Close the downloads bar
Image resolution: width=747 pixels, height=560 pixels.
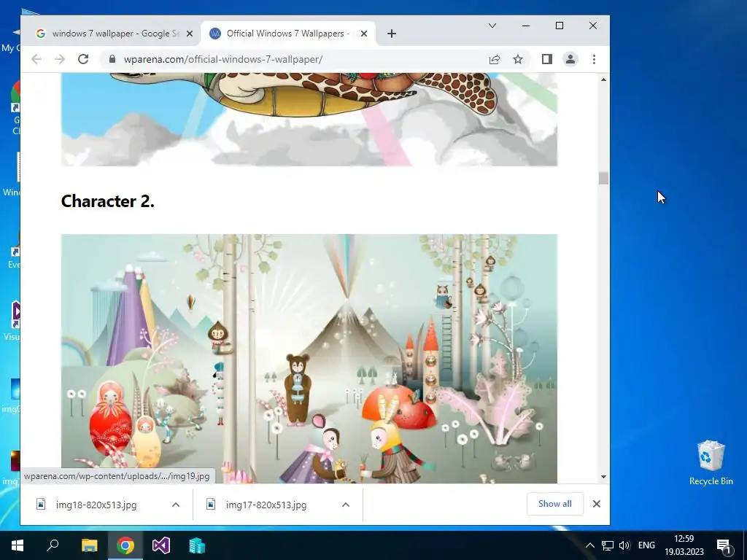597,504
